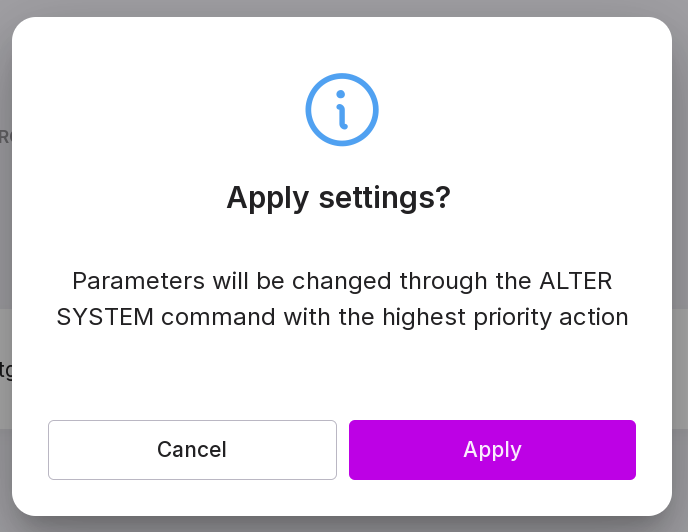Click the empty space between icon and heading

point(342,160)
